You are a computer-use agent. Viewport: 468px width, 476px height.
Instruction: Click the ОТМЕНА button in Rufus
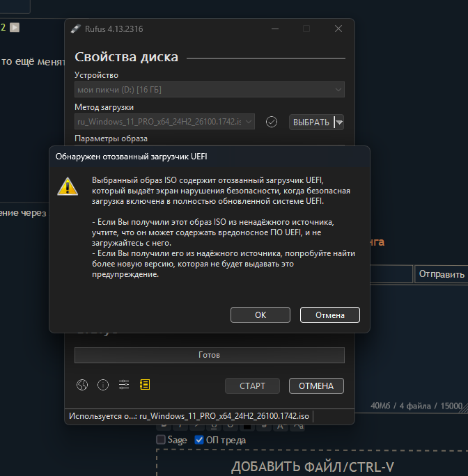(316, 386)
